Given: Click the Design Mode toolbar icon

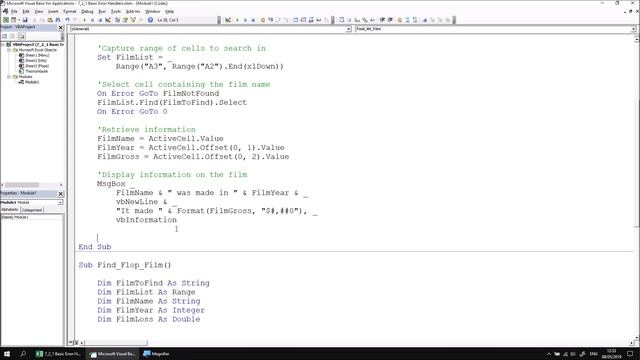Looking at the screenshot, I should [108, 20].
